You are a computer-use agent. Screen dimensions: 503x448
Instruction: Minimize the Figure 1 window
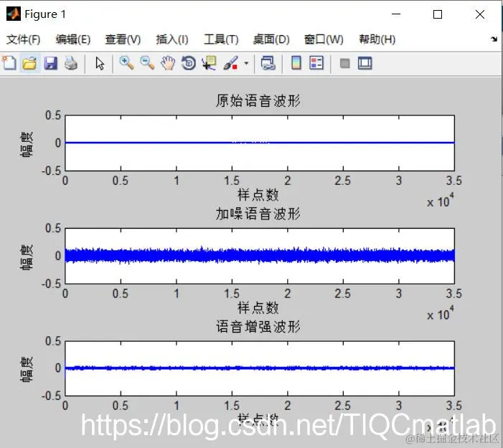tap(396, 14)
